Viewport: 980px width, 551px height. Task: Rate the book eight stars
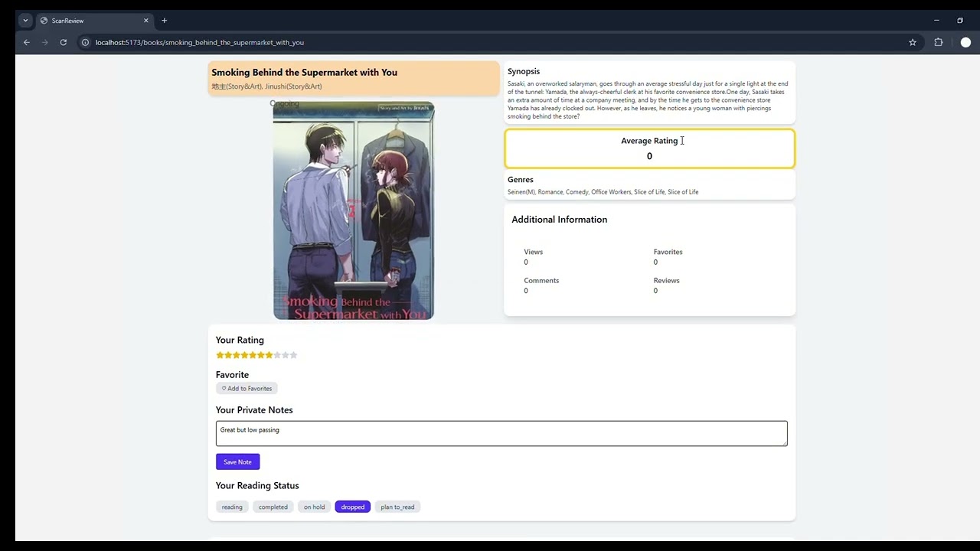click(277, 355)
